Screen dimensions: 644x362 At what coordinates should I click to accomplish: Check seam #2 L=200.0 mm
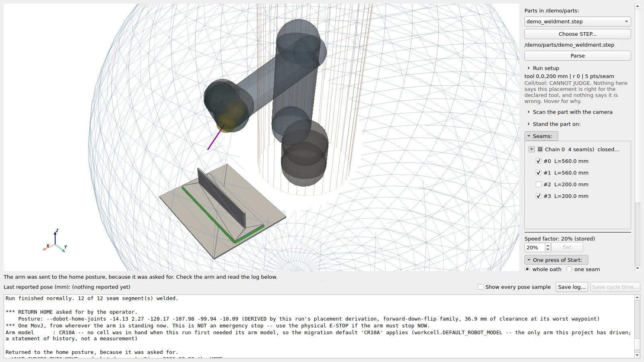(x=539, y=184)
